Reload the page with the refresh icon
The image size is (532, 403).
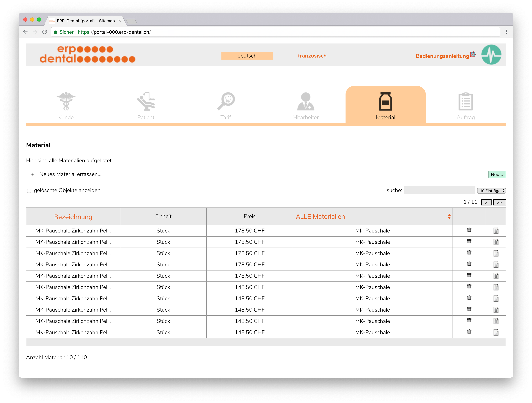pyautogui.click(x=45, y=32)
